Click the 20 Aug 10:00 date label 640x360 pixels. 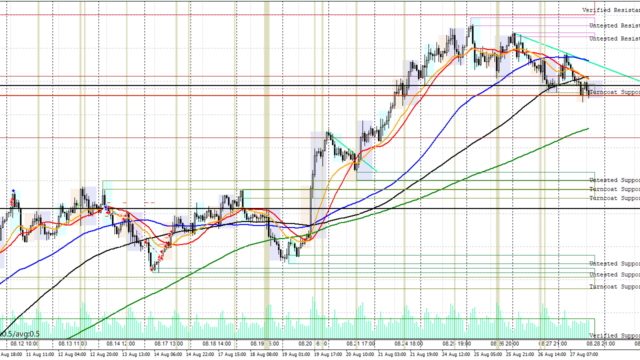point(361,353)
